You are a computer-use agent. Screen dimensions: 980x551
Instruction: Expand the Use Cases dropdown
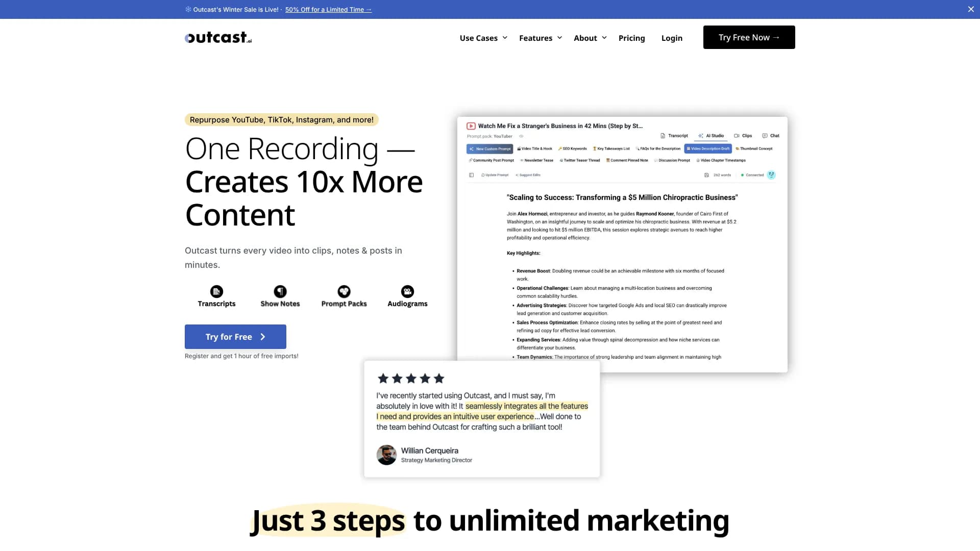click(483, 38)
